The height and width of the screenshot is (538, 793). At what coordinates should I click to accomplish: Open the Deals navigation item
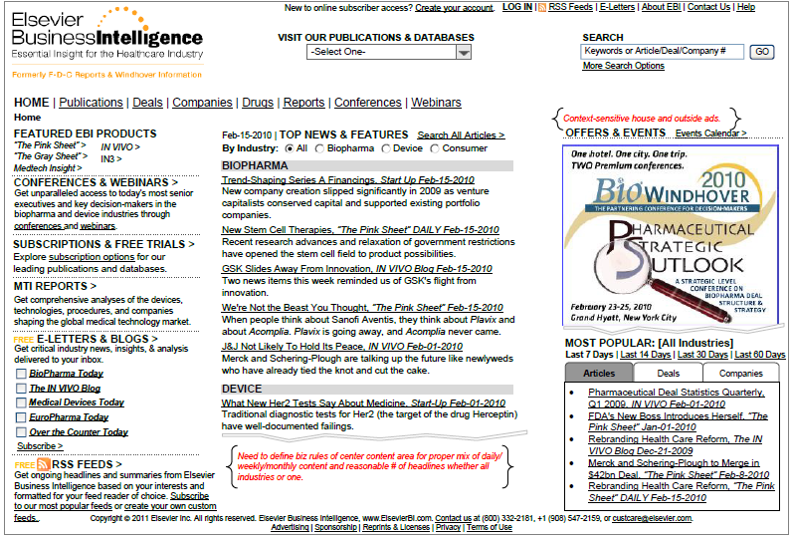click(148, 103)
